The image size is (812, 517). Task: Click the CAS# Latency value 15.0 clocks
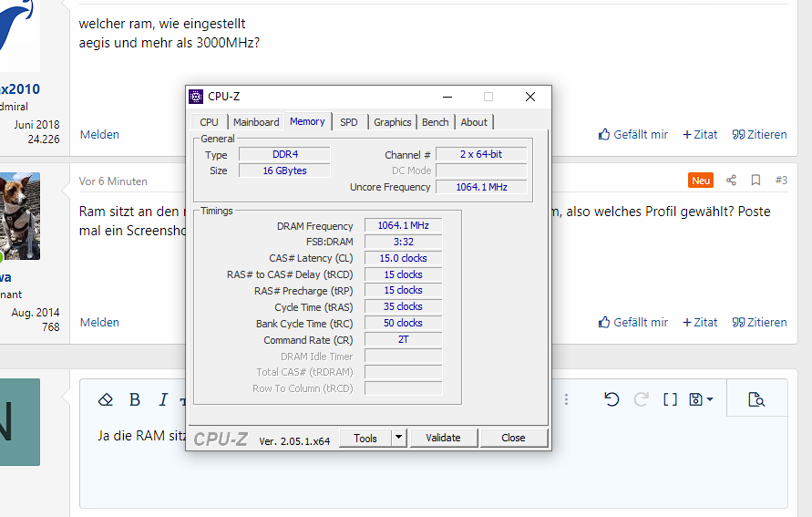coord(403,258)
